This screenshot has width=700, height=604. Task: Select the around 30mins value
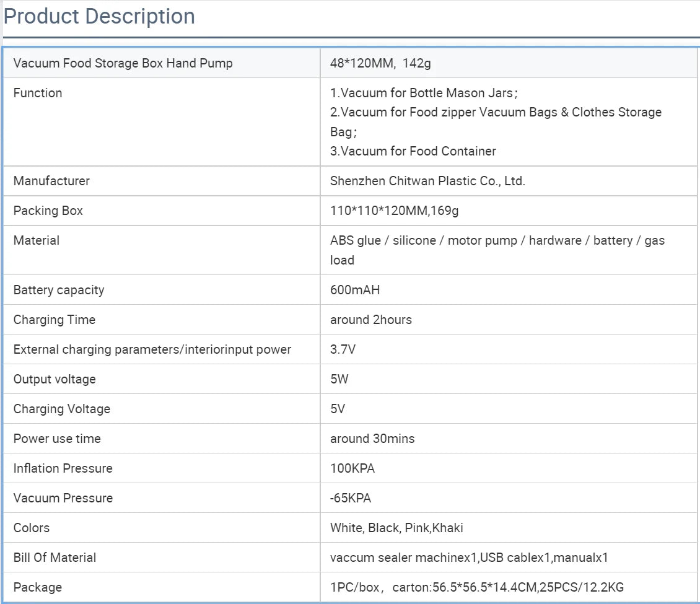(x=372, y=439)
